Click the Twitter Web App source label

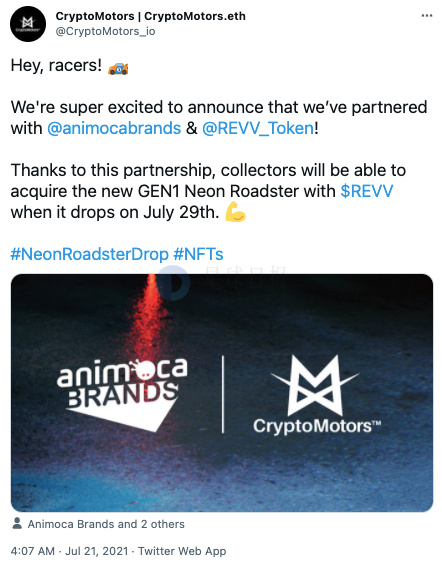(182, 551)
